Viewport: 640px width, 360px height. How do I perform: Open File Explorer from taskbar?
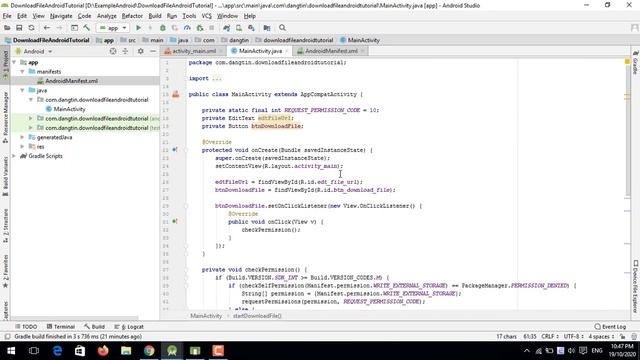(126, 351)
